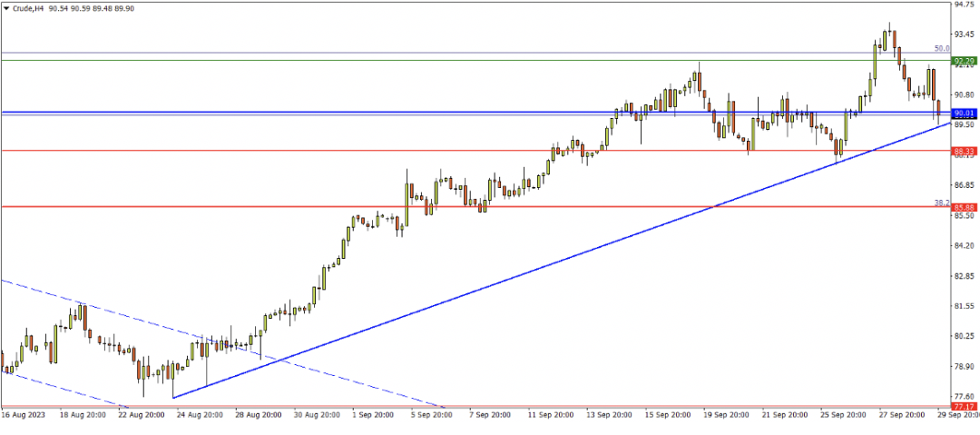
Task: Select the blue 90.01 price tag
Action: (x=964, y=114)
